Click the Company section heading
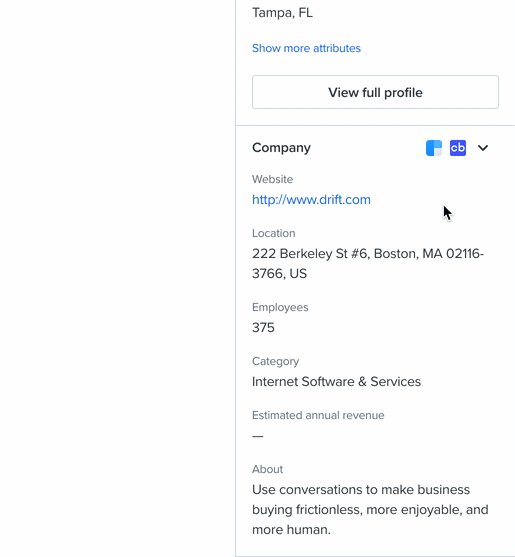Viewport: 515px width, 557px height. pyautogui.click(x=281, y=148)
